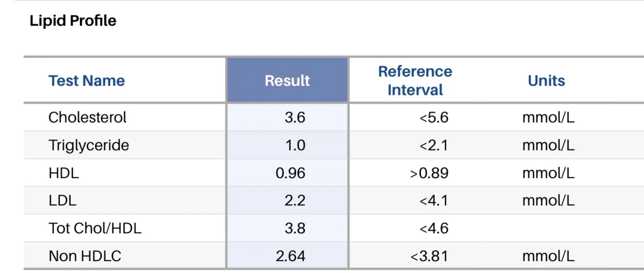644x273 pixels.
Task: Select the Non HDLC result 2.64
Action: (291, 256)
